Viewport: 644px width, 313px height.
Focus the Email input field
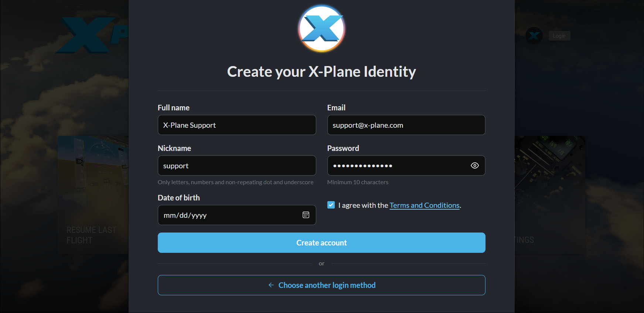tap(406, 125)
